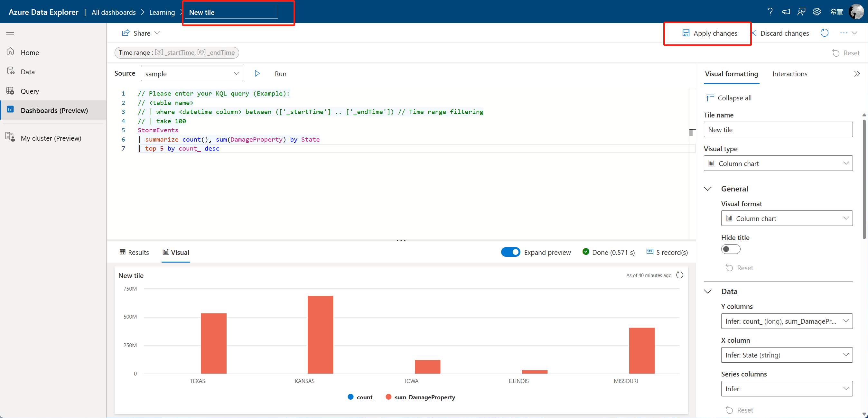The image size is (868, 418).
Task: Click Apply changes
Action: 710,33
